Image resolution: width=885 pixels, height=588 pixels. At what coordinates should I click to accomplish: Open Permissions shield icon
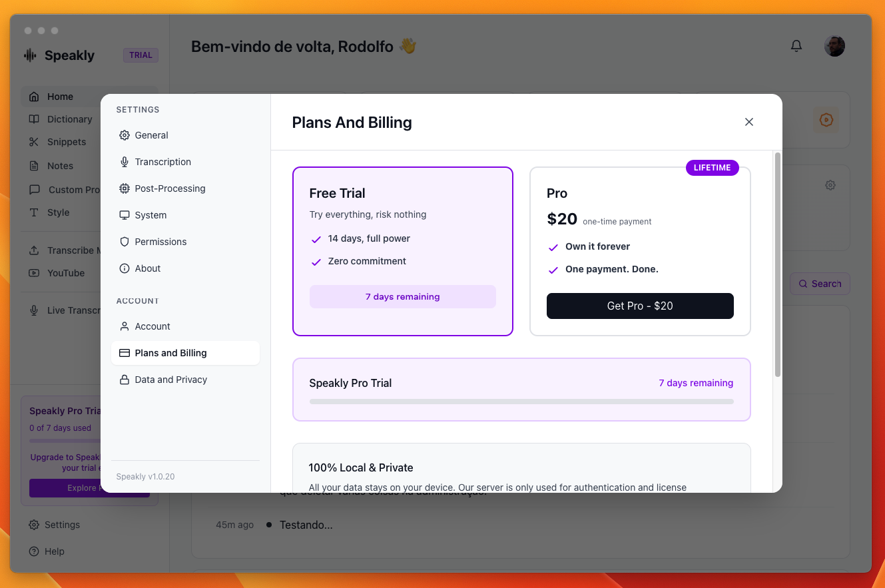point(125,242)
